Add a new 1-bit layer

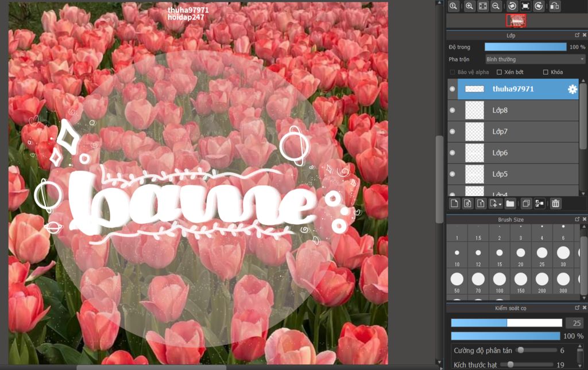click(481, 203)
